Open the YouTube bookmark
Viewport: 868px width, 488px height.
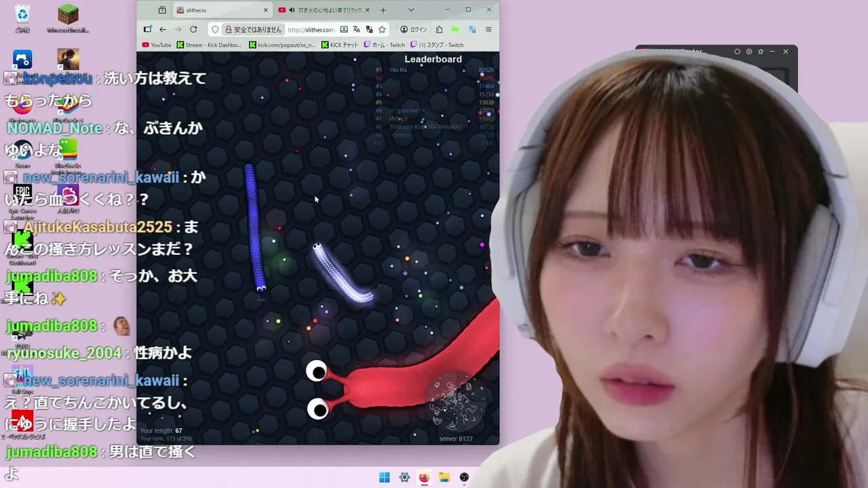157,45
